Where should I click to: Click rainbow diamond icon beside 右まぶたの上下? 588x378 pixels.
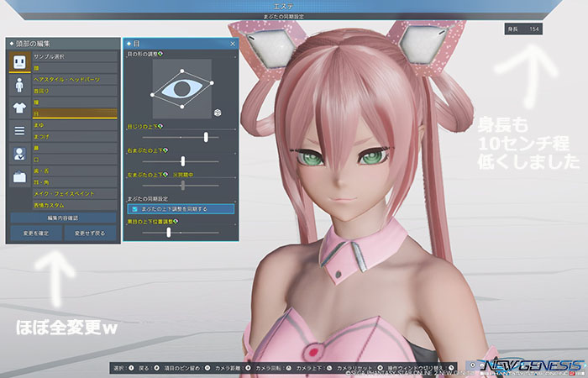click(165, 150)
